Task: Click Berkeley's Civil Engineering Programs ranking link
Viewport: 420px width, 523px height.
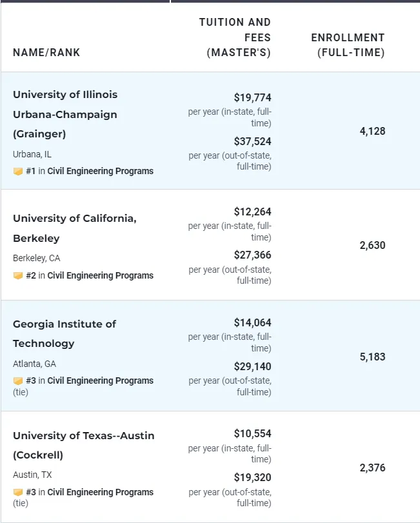Action: click(x=100, y=276)
